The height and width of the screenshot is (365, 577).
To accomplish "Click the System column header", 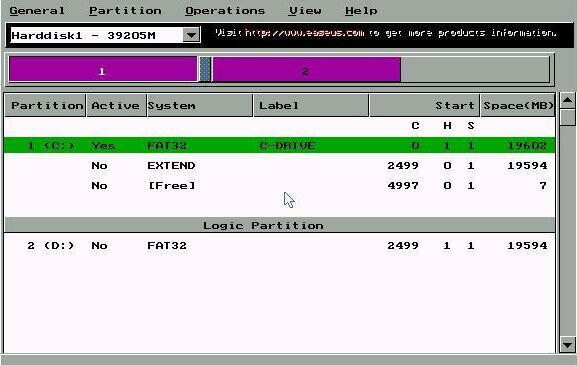I will (200, 106).
